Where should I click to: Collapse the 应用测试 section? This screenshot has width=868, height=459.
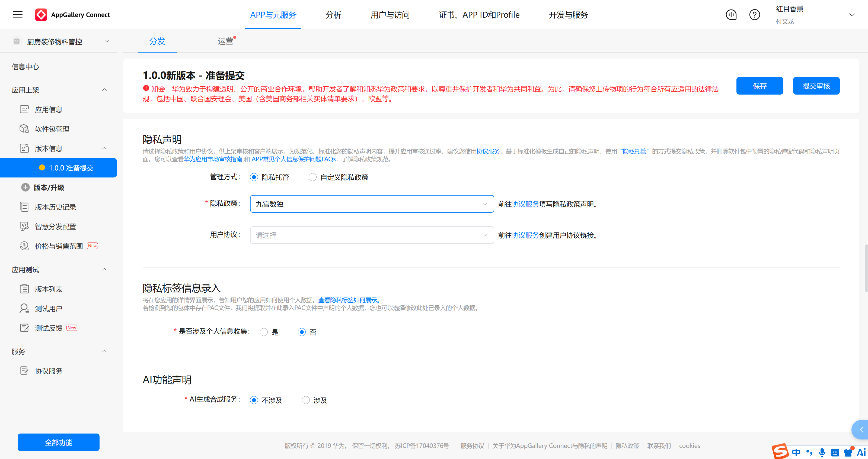(x=104, y=269)
